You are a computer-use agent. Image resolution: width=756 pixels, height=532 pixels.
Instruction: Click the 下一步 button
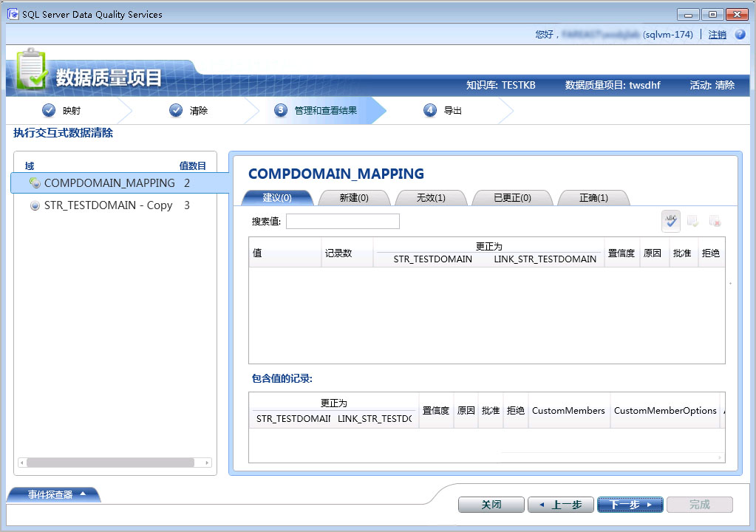click(630, 505)
